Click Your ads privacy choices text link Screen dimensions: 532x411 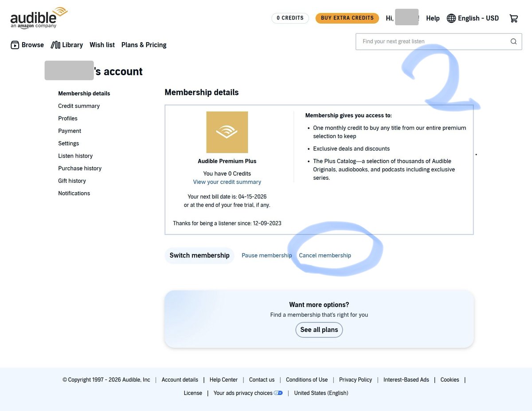click(x=243, y=393)
